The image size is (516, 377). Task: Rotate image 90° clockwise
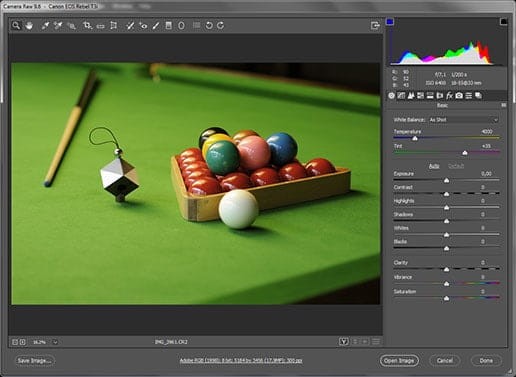tap(221, 25)
